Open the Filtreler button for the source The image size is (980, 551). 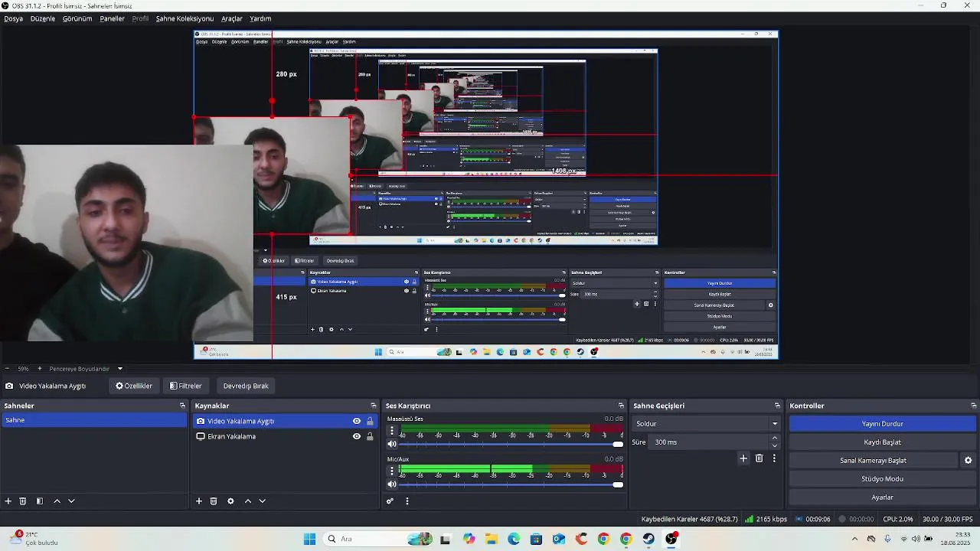[x=186, y=386]
